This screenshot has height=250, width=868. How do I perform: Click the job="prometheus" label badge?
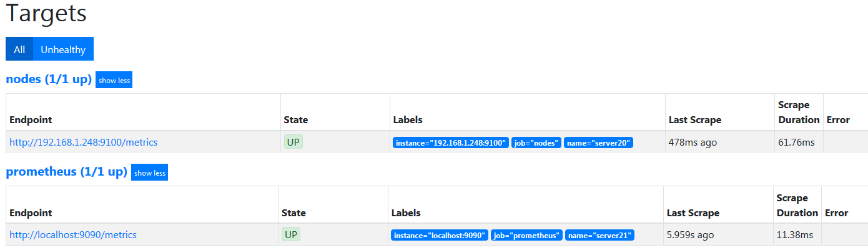point(526,235)
